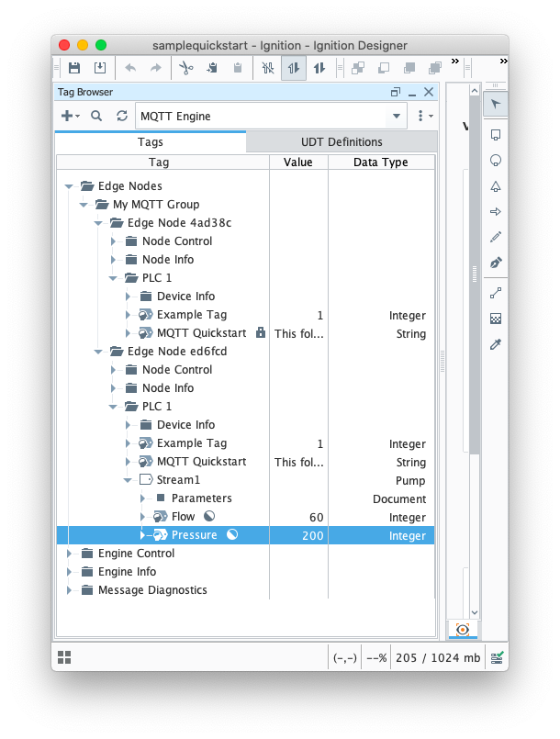This screenshot has width=560, height=739.
Task: Click the layered squares toolbar icon
Action: point(434,68)
